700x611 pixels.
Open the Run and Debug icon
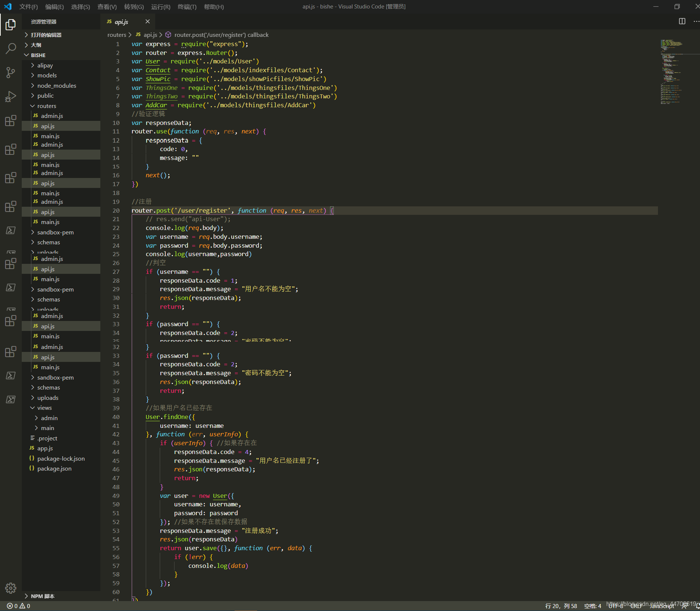tap(11, 97)
